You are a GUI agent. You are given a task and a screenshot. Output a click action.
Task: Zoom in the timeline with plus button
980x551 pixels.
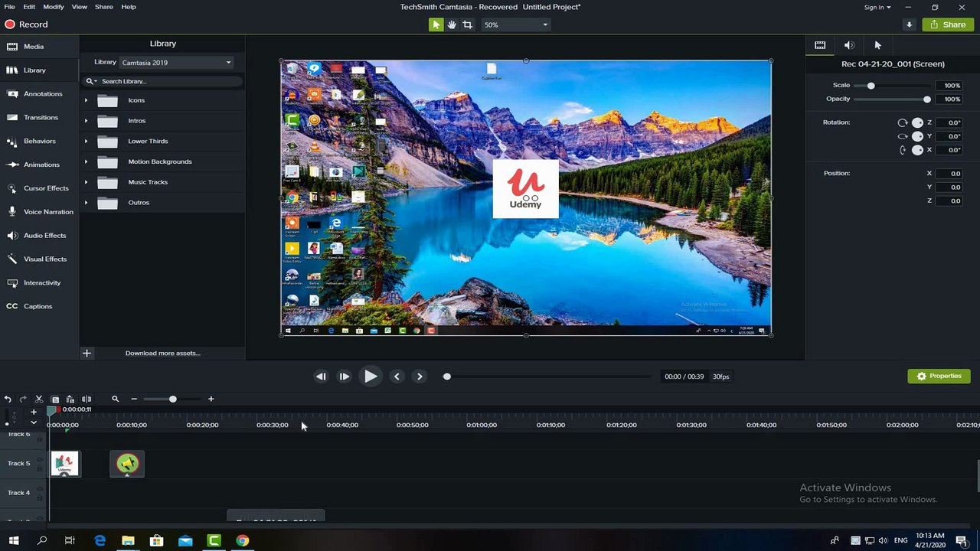click(211, 399)
